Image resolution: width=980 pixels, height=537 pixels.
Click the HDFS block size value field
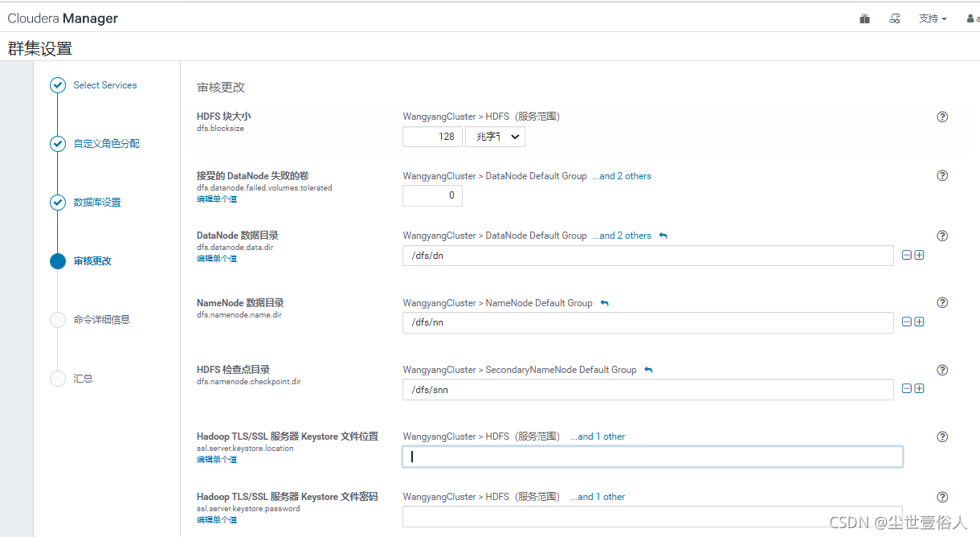coord(432,137)
